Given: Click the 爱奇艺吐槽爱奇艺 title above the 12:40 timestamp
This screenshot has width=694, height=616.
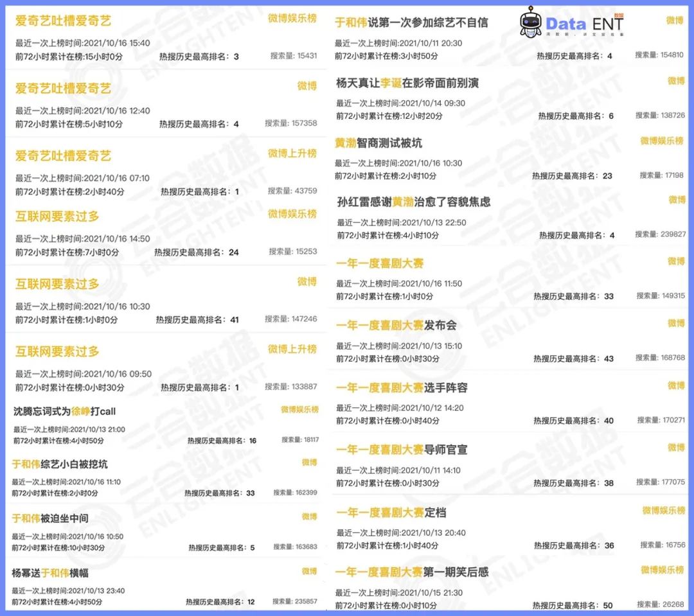Looking at the screenshot, I should point(63,89).
